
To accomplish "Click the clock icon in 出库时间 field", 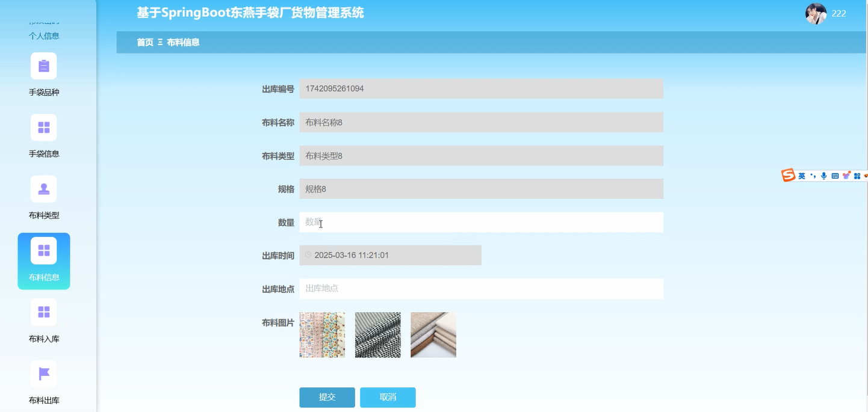I will coord(308,254).
